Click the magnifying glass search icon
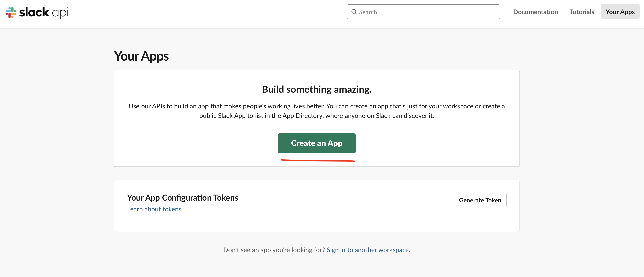644x277 pixels. pos(354,12)
